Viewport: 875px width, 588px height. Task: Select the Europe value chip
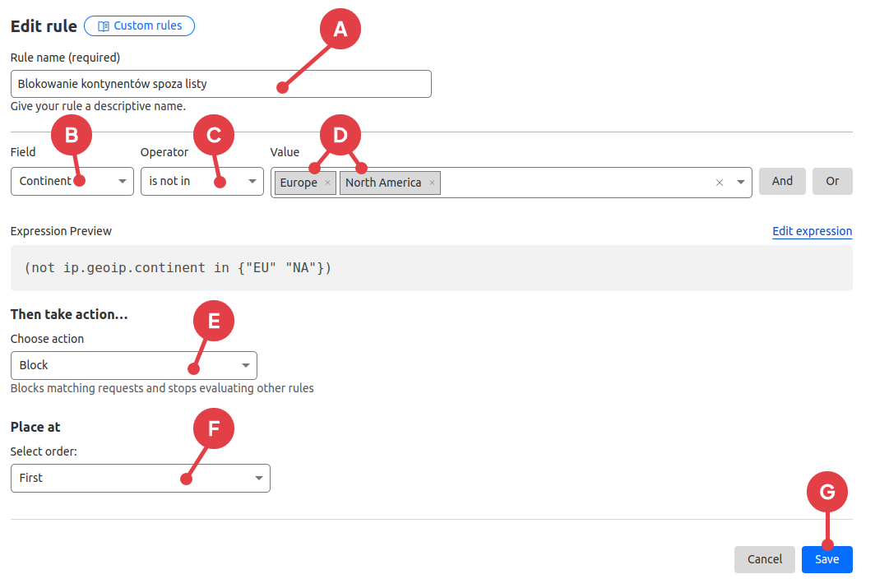298,183
